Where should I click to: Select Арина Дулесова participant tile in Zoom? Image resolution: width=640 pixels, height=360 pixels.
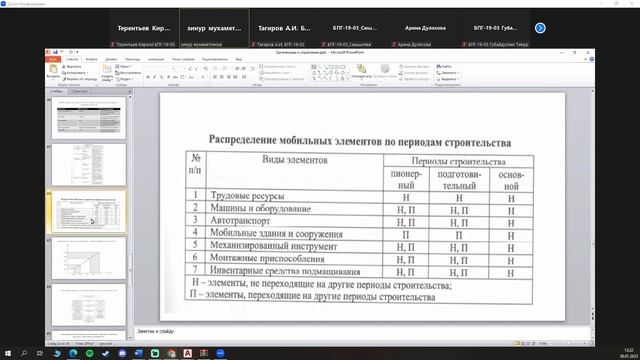tap(425, 28)
